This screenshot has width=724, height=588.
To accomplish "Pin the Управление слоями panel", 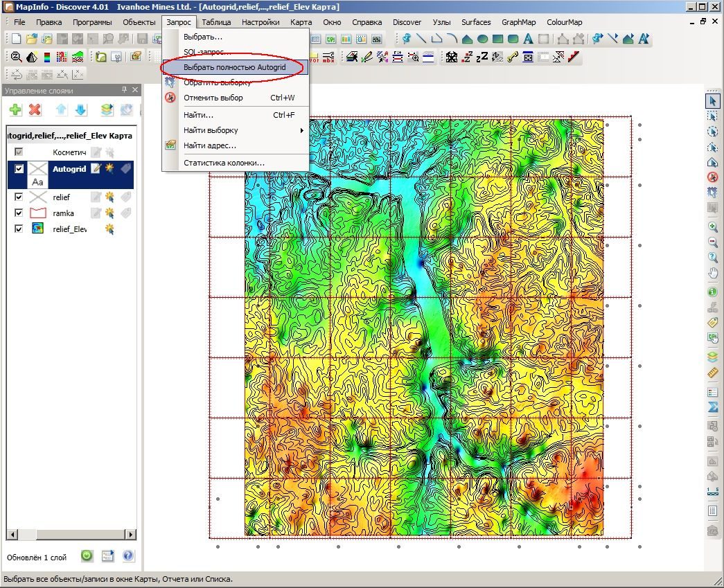I will [124, 90].
